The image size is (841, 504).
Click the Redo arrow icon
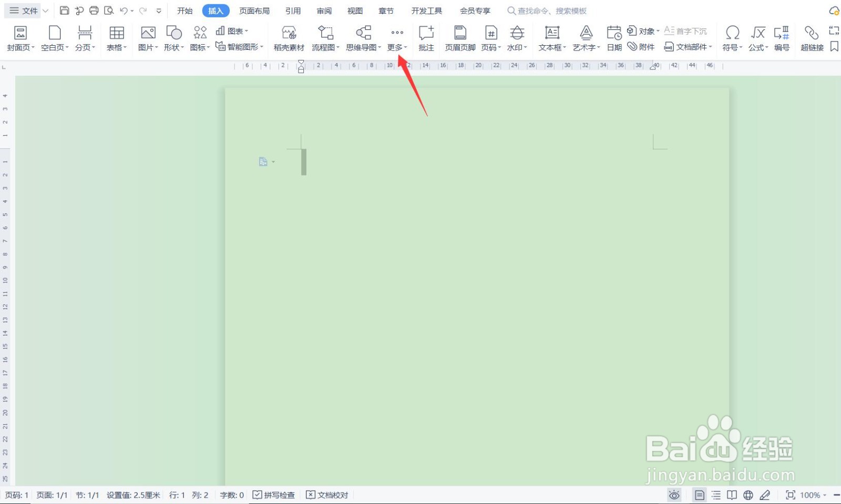click(143, 11)
